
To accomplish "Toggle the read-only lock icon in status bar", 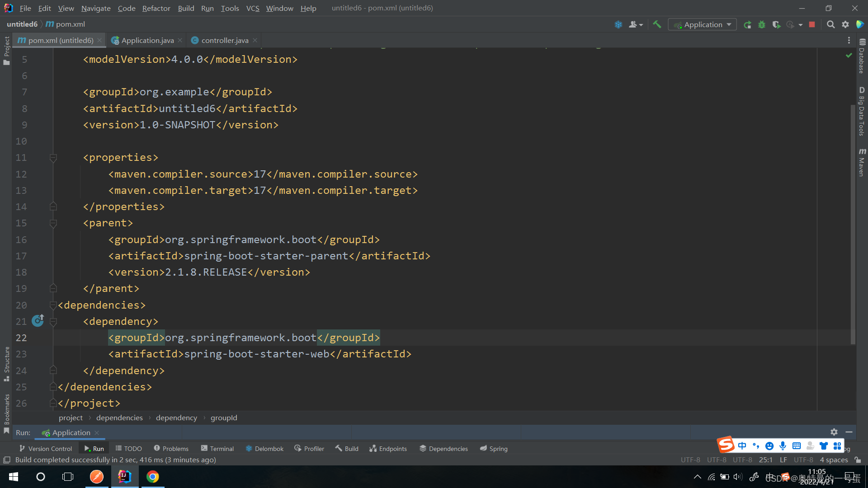I will 858,460.
